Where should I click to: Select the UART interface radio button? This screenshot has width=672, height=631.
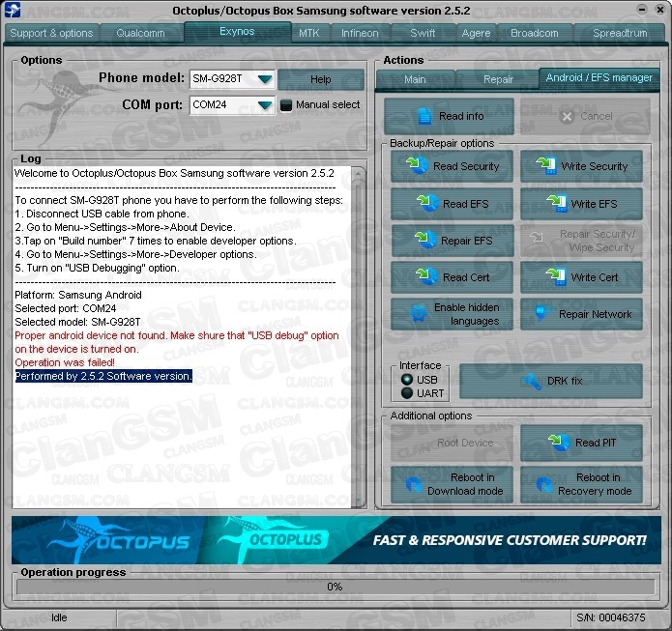tap(407, 393)
